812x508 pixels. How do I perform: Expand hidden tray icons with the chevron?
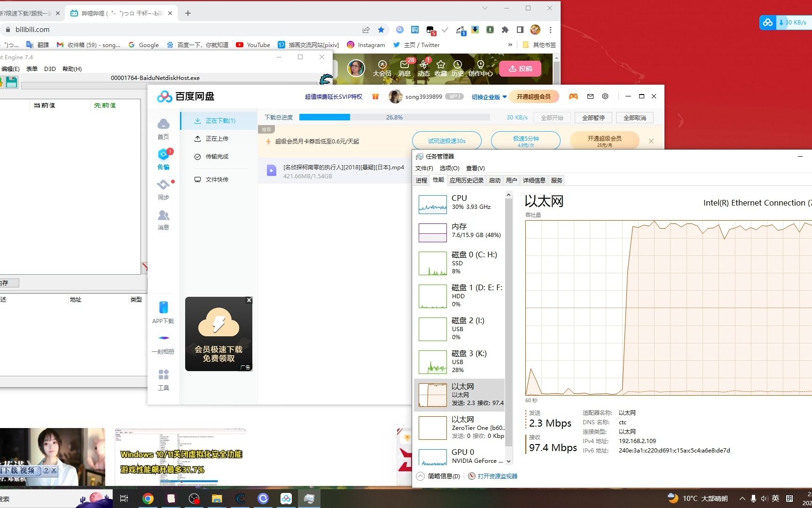point(742,498)
